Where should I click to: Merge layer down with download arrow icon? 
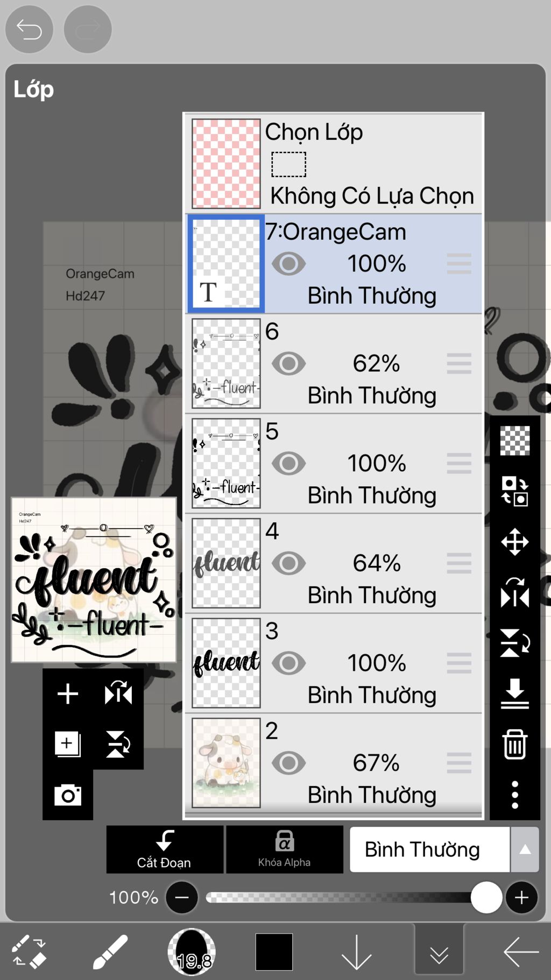[515, 694]
